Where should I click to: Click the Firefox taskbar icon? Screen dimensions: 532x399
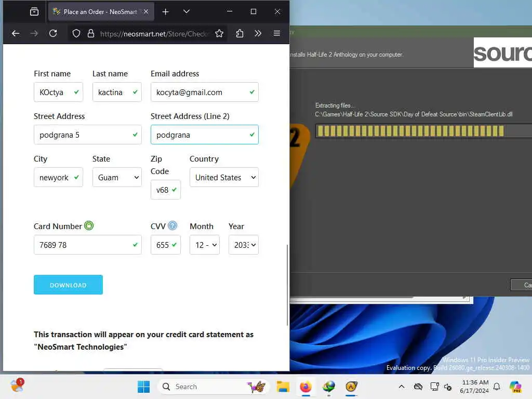pyautogui.click(x=305, y=387)
